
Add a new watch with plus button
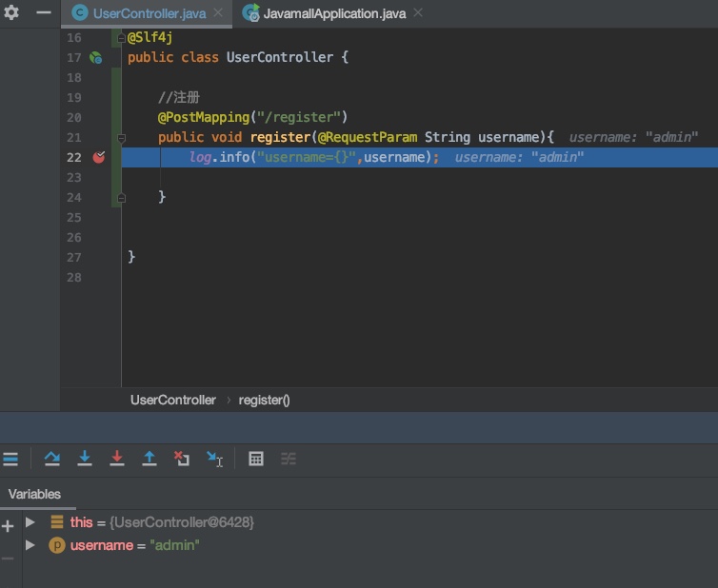click(x=9, y=526)
